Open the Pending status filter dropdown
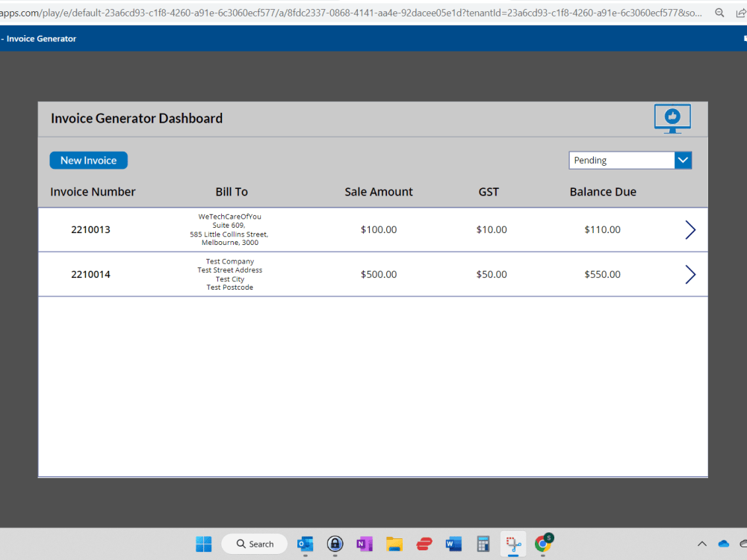The width and height of the screenshot is (747, 560). click(622, 160)
